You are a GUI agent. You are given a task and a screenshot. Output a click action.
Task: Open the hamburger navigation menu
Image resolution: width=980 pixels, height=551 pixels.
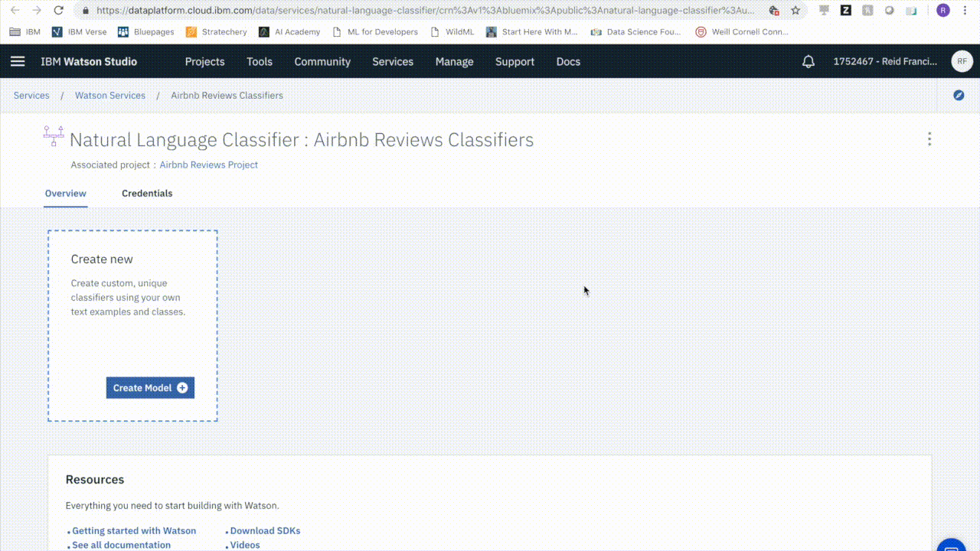(18, 61)
